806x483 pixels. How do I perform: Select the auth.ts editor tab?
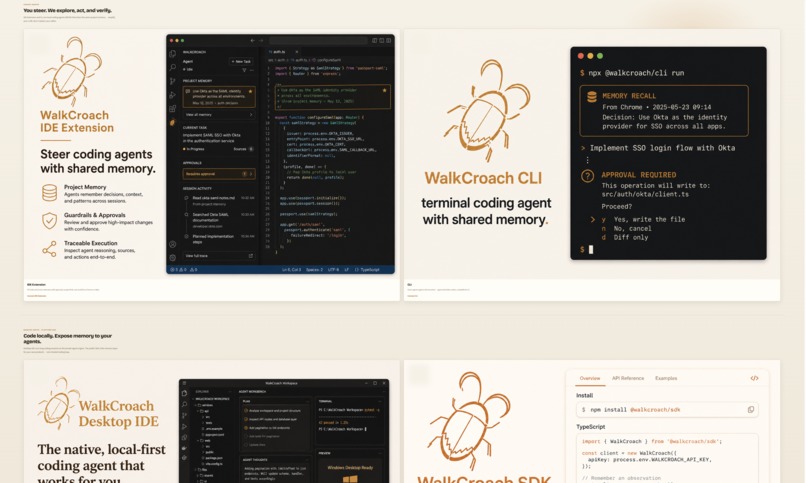tap(283, 52)
